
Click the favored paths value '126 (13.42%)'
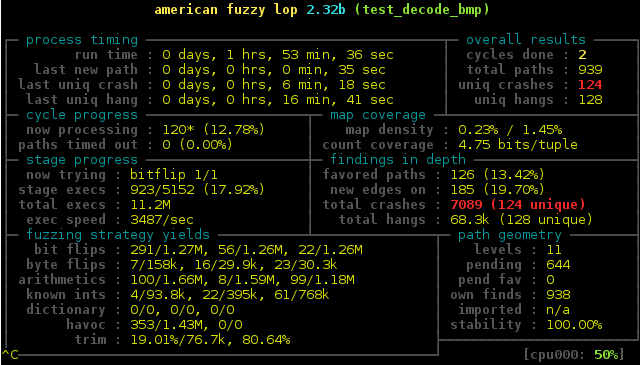pos(498,175)
